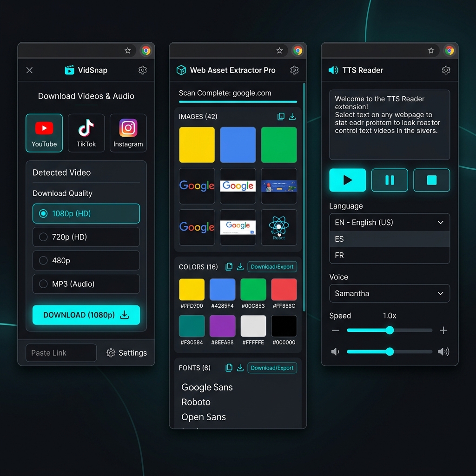Select Open Sans font entry
The image size is (476, 476).
(x=204, y=417)
